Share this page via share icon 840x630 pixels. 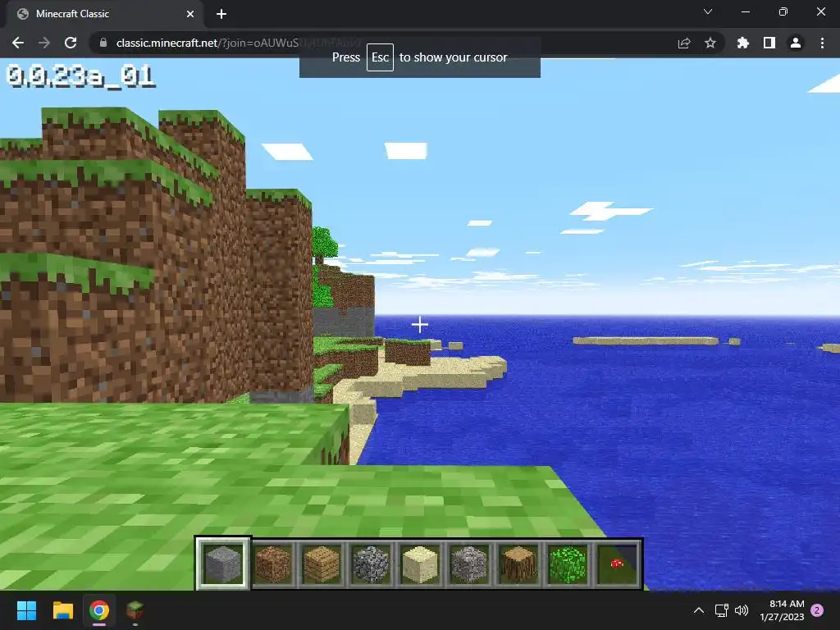pos(684,43)
